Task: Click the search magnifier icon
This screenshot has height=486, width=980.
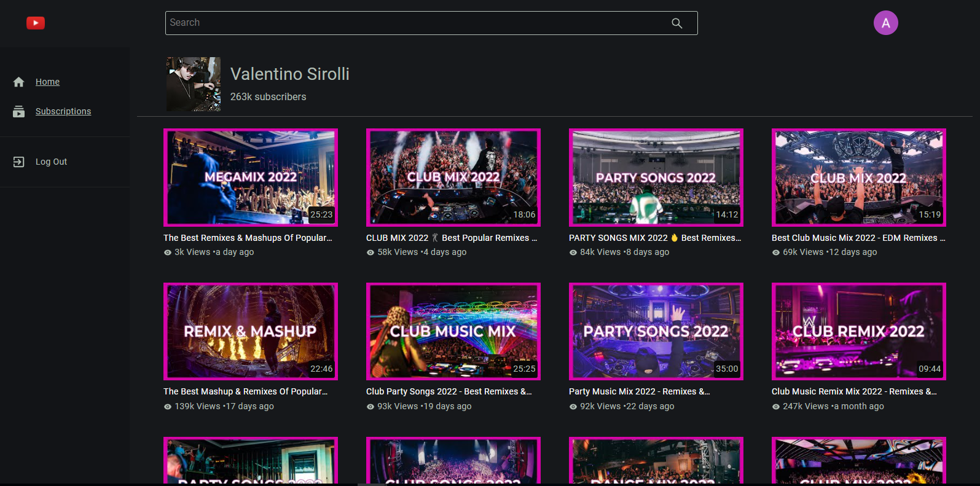Action: point(676,23)
